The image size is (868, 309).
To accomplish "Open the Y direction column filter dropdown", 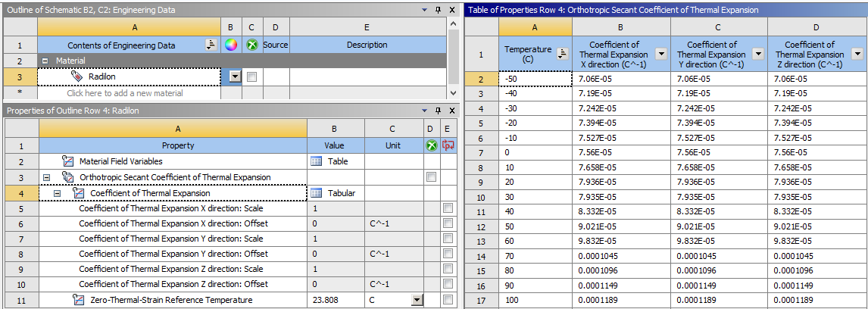I will coord(760,54).
